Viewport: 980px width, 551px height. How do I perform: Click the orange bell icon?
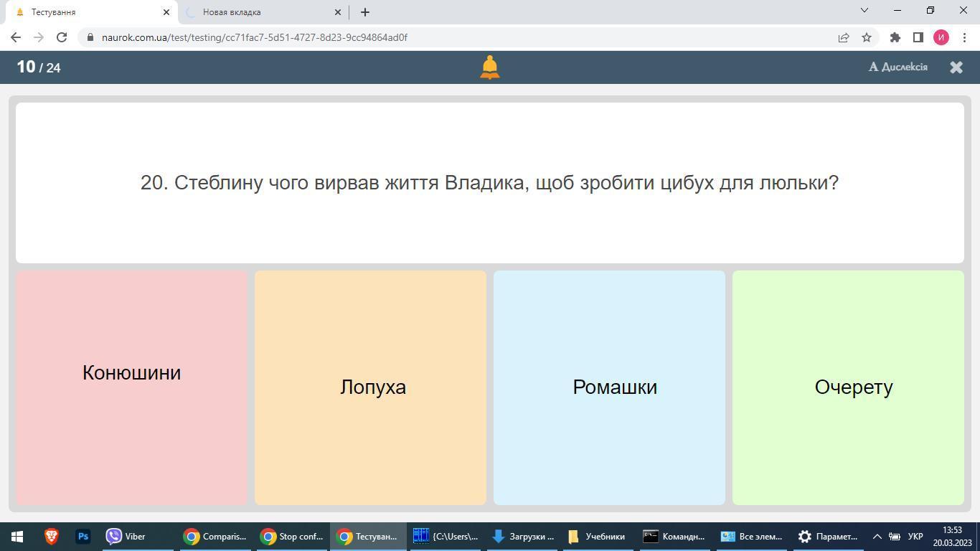[x=489, y=67]
